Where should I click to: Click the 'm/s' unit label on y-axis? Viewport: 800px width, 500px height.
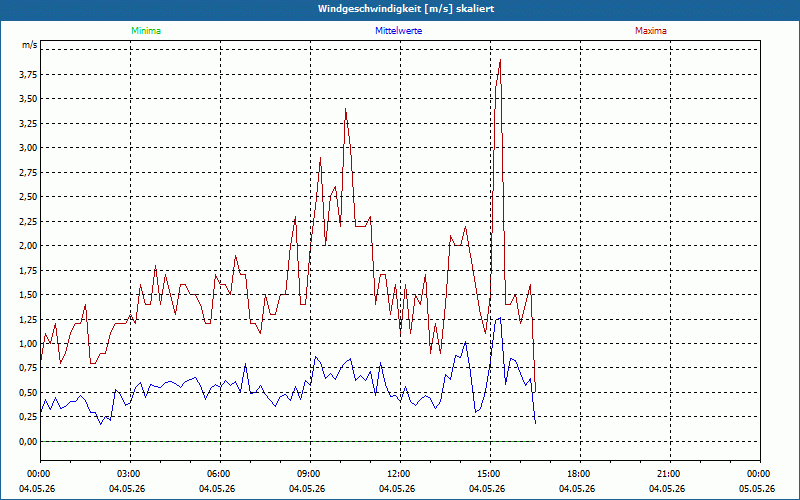coord(30,45)
